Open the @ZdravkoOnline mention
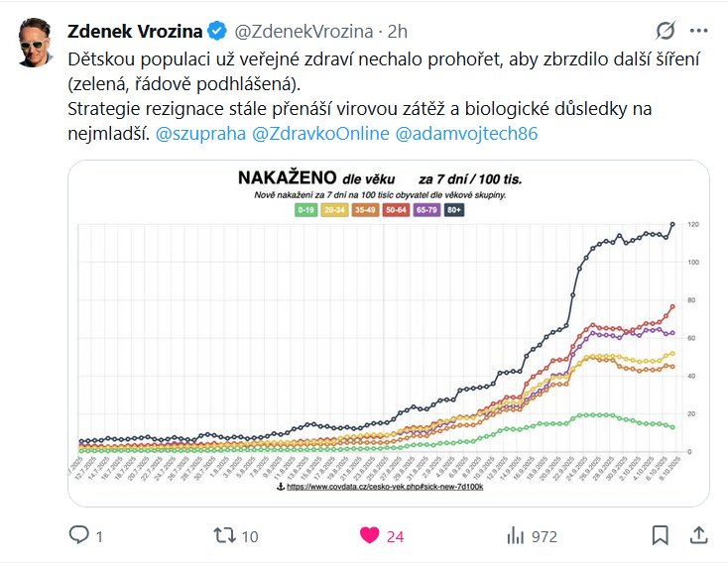This screenshot has height=567, width=728. tap(321, 132)
